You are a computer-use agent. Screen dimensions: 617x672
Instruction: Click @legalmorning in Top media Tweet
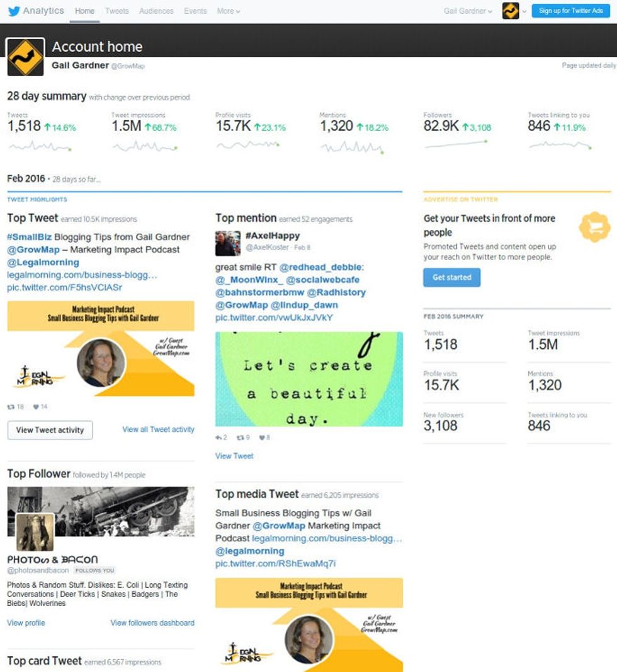[x=250, y=551]
